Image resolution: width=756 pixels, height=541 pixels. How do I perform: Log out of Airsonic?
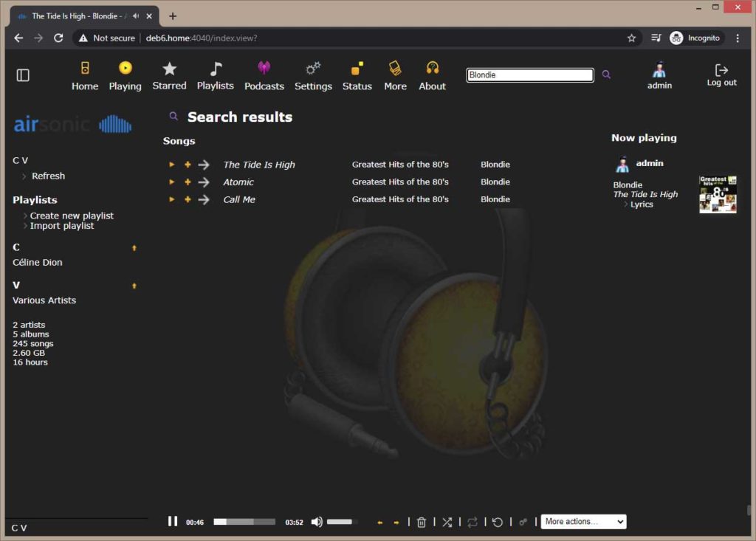[x=721, y=75]
